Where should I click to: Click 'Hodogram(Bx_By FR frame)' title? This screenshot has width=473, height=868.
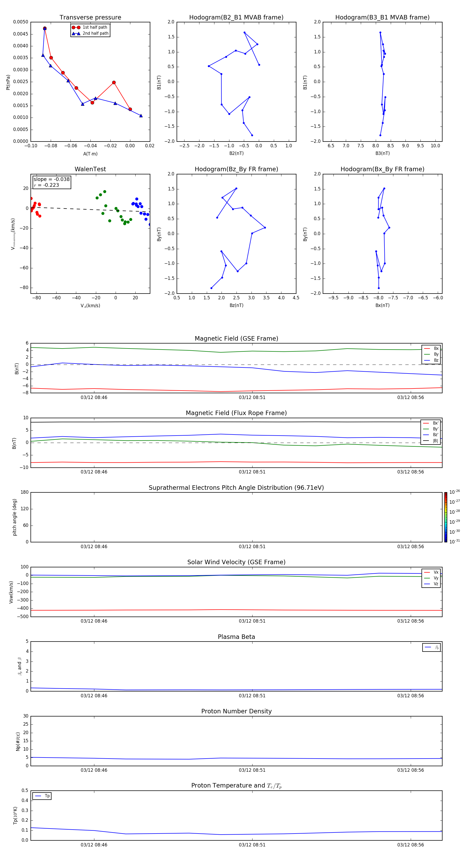[x=382, y=169]
